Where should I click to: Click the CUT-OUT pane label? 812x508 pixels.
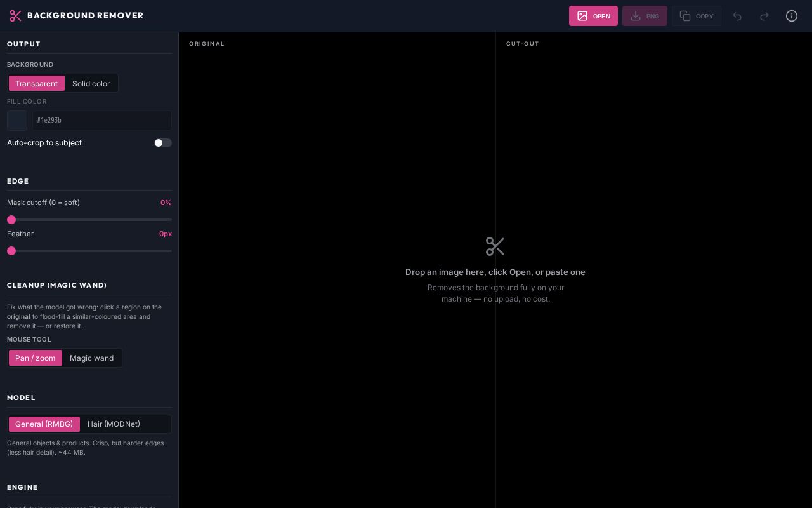(x=523, y=44)
